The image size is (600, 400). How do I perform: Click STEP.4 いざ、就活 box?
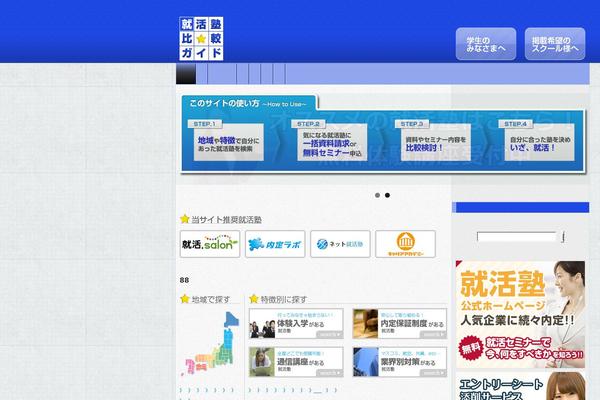(540, 142)
